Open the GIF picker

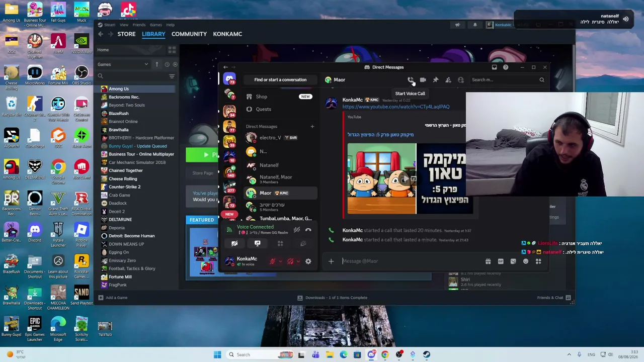501,261
